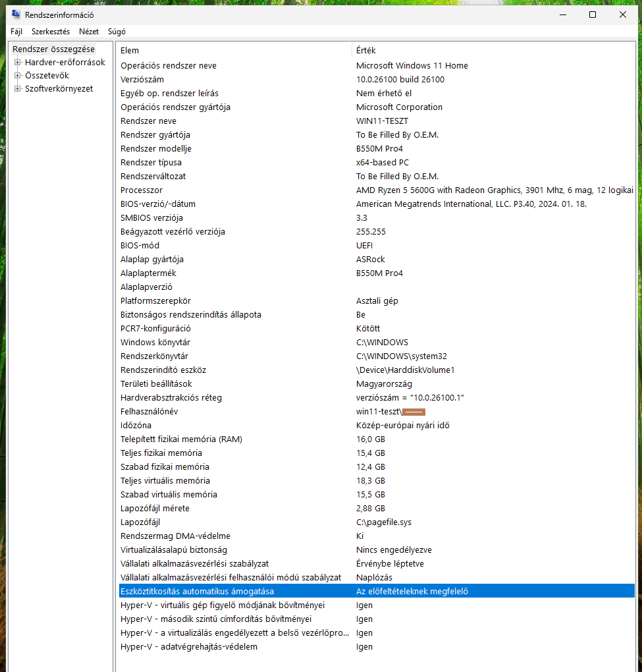Select the BIOS-verzió/-dátum row

coord(377,204)
